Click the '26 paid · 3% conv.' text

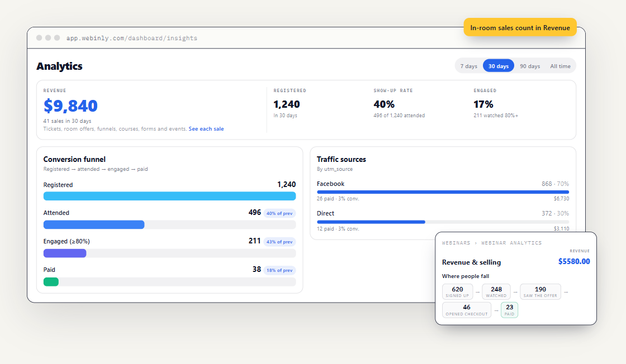pyautogui.click(x=338, y=199)
